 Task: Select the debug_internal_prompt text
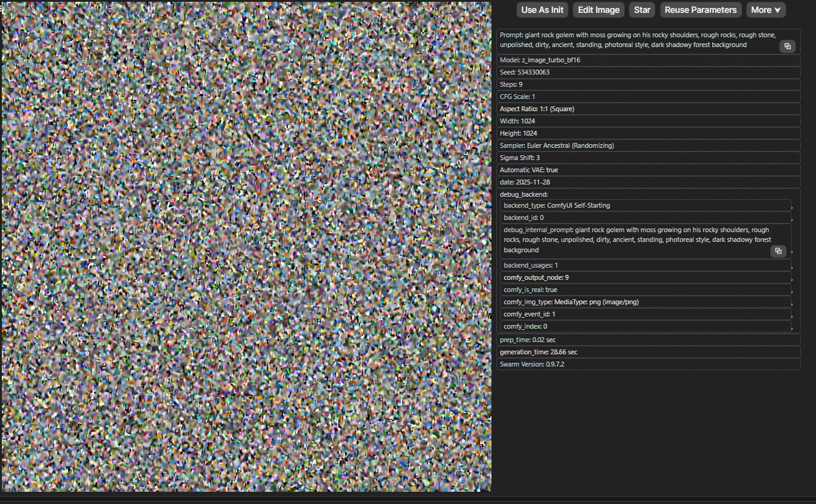tap(637, 240)
